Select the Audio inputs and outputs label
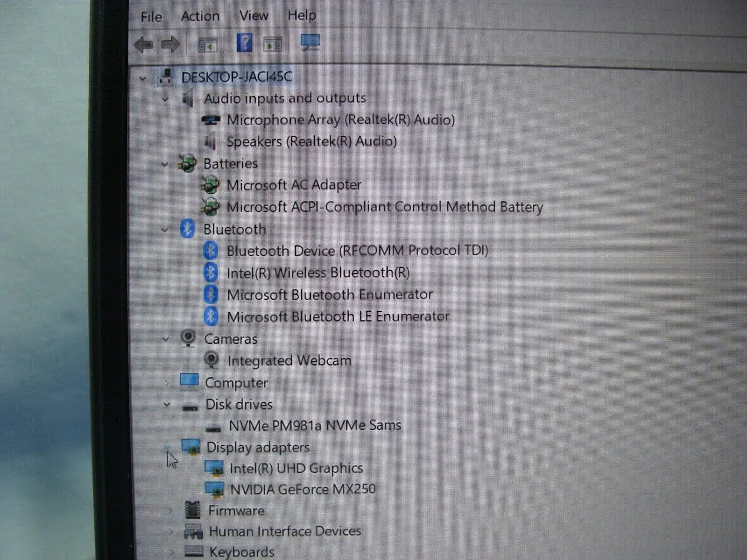 click(285, 98)
